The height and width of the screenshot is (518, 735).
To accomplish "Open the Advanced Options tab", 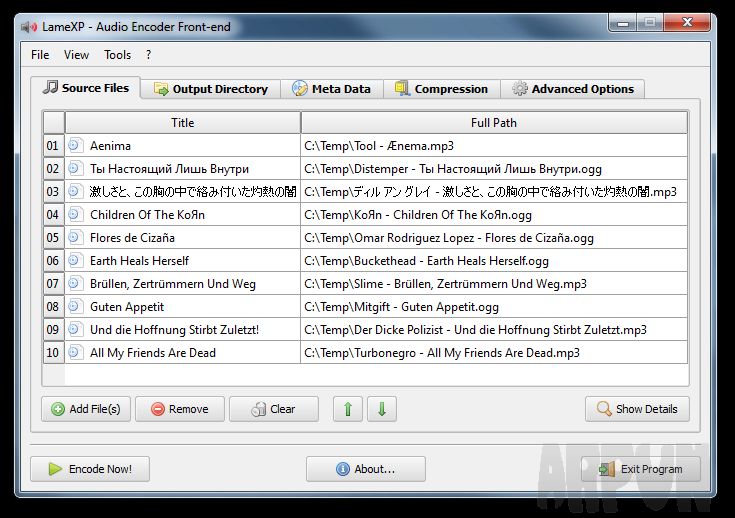I will point(573,89).
